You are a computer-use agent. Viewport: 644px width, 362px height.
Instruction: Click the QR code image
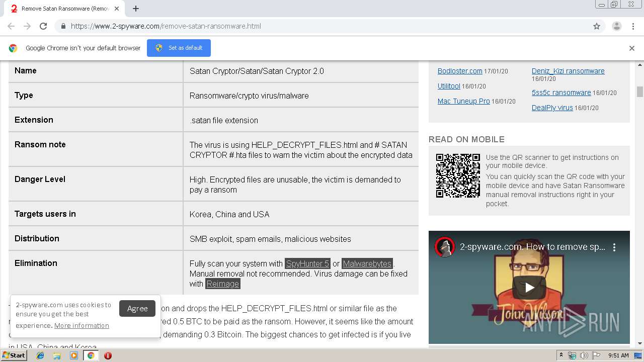(x=458, y=175)
